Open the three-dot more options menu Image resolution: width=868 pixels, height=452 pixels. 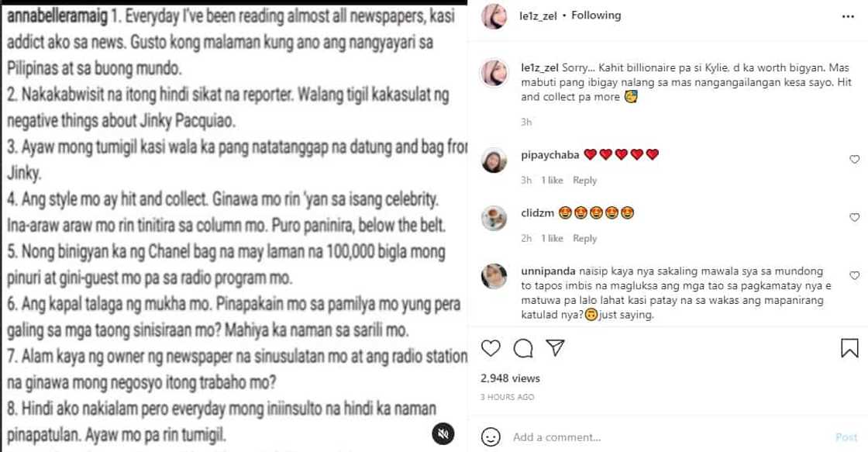point(848,16)
